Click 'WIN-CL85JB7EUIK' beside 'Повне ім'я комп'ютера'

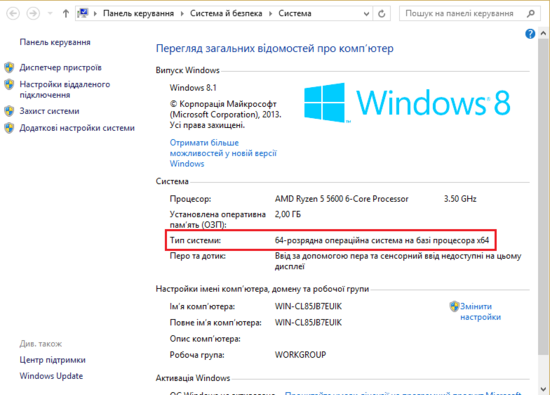click(308, 322)
